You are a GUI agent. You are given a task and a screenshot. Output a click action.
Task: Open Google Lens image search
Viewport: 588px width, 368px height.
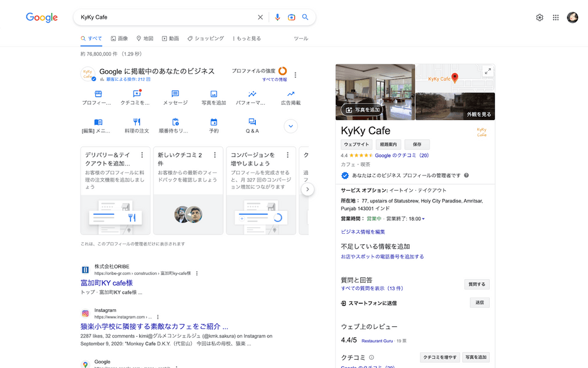291,18
